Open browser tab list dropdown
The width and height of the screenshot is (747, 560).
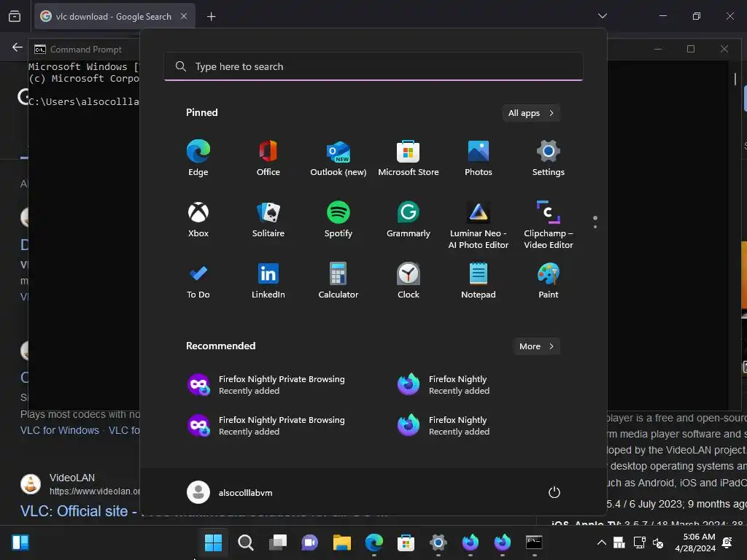[603, 16]
